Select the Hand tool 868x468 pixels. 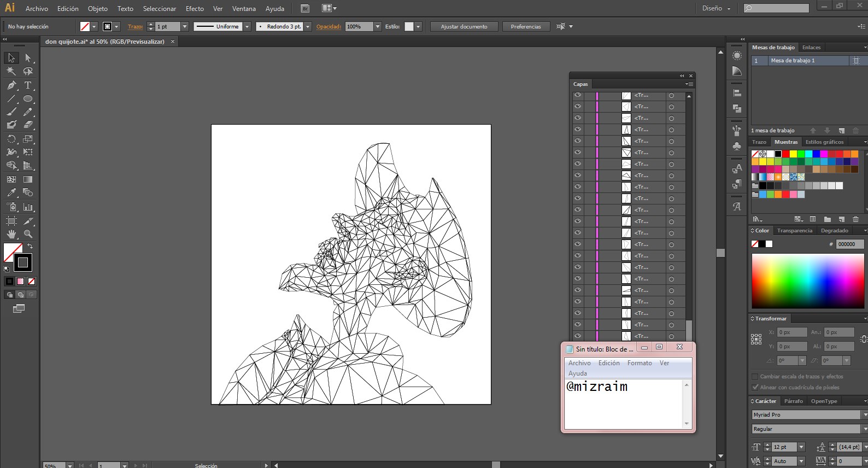click(11, 234)
